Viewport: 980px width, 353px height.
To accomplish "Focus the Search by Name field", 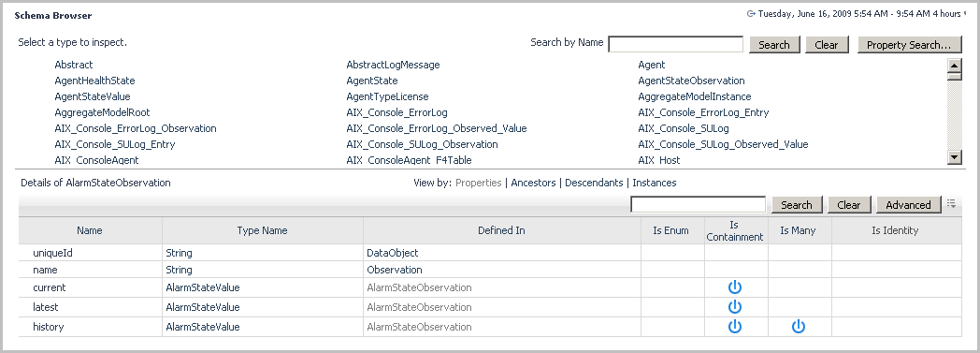I will pyautogui.click(x=676, y=44).
